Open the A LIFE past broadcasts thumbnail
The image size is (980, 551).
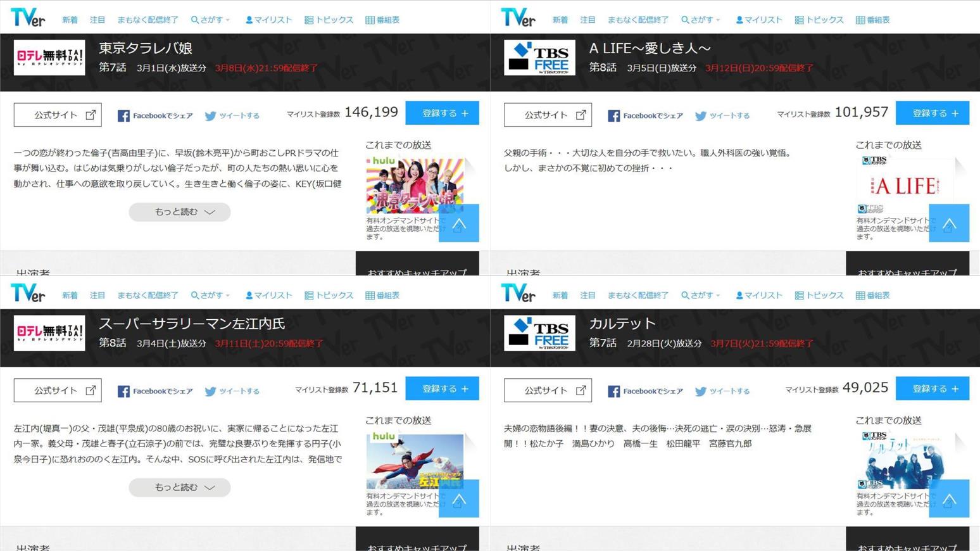coord(905,185)
